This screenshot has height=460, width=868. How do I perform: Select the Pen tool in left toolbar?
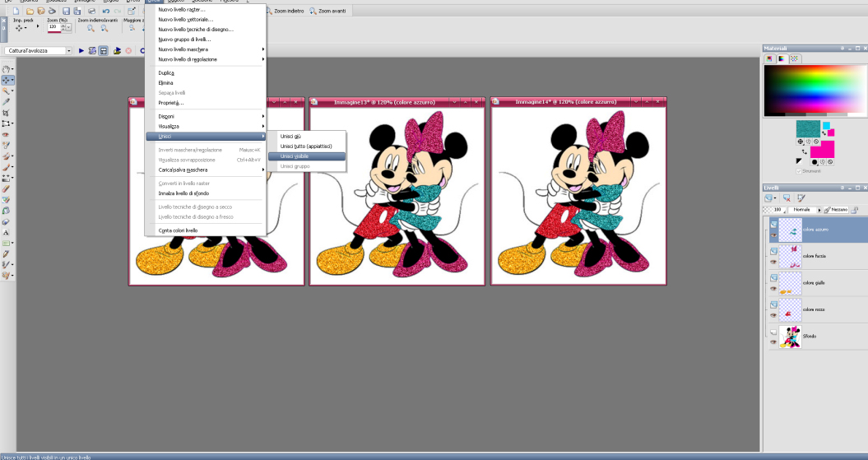point(6,254)
